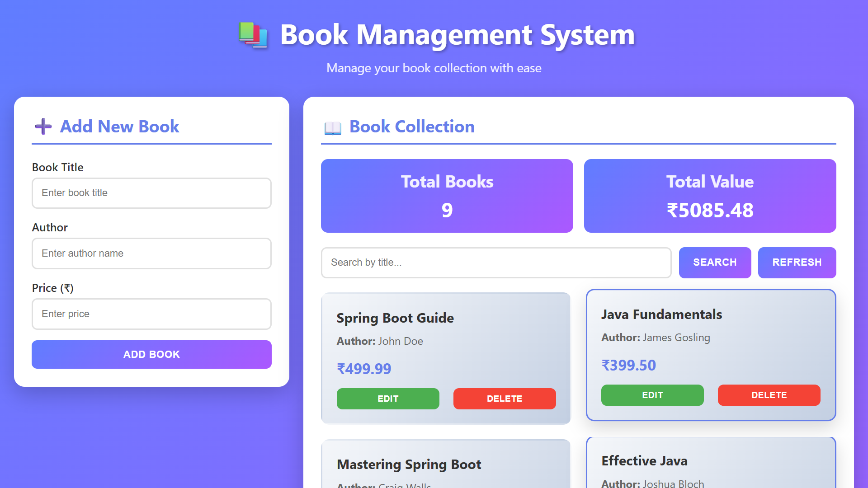Click the REFRESH button
The height and width of the screenshot is (488, 868).
(797, 262)
